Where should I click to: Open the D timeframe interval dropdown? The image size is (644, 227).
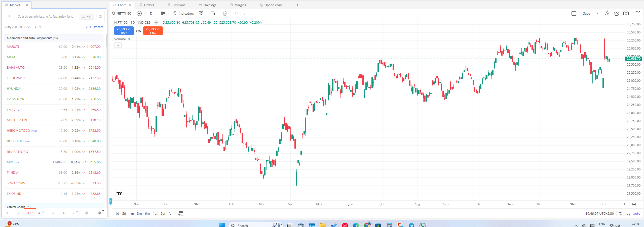click(151, 14)
